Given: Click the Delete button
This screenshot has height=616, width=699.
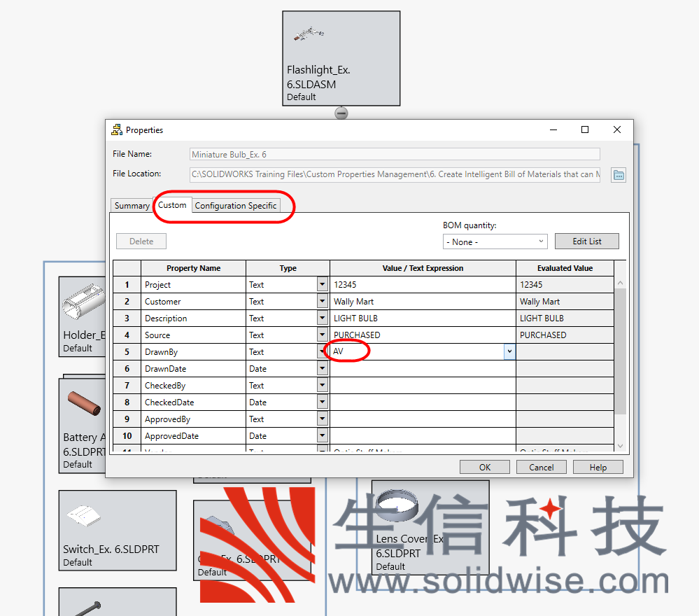Looking at the screenshot, I should [x=141, y=241].
